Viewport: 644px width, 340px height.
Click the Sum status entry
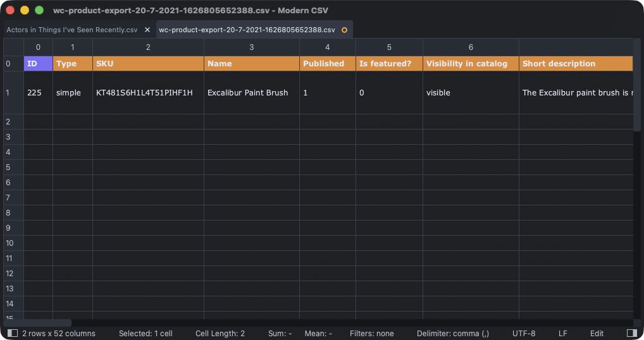point(280,334)
